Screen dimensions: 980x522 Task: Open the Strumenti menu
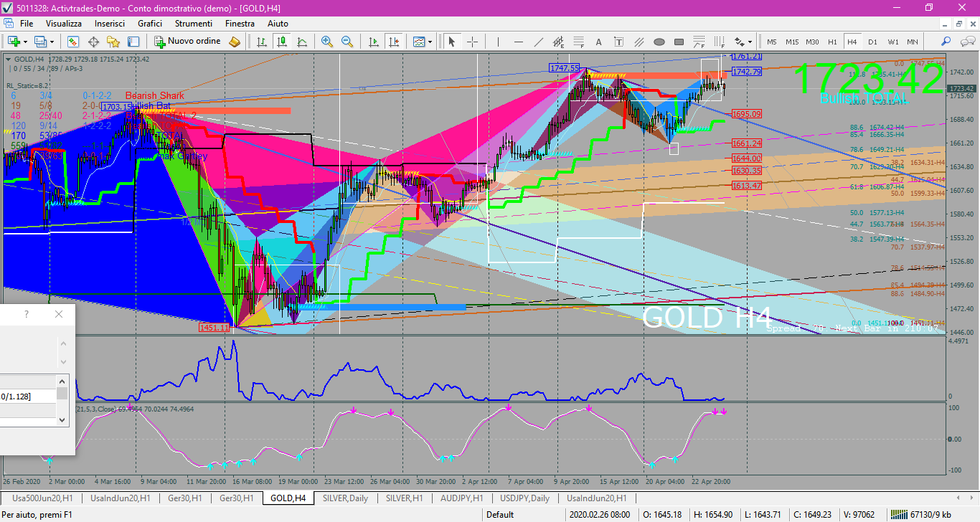click(192, 24)
